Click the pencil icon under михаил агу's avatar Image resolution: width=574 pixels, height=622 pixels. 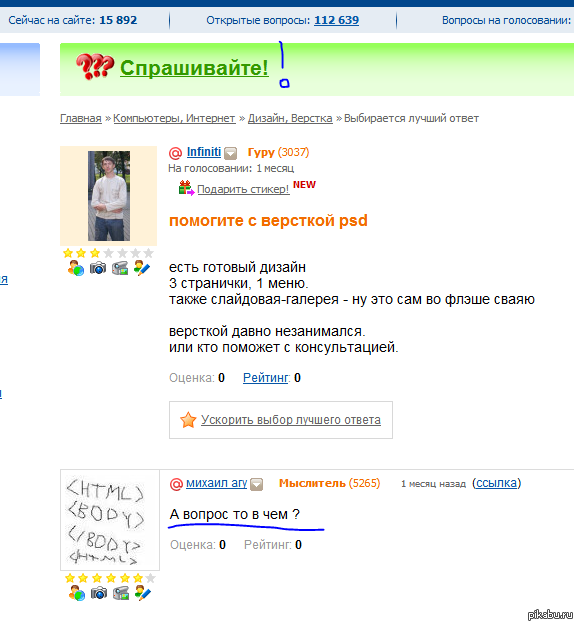[143, 593]
